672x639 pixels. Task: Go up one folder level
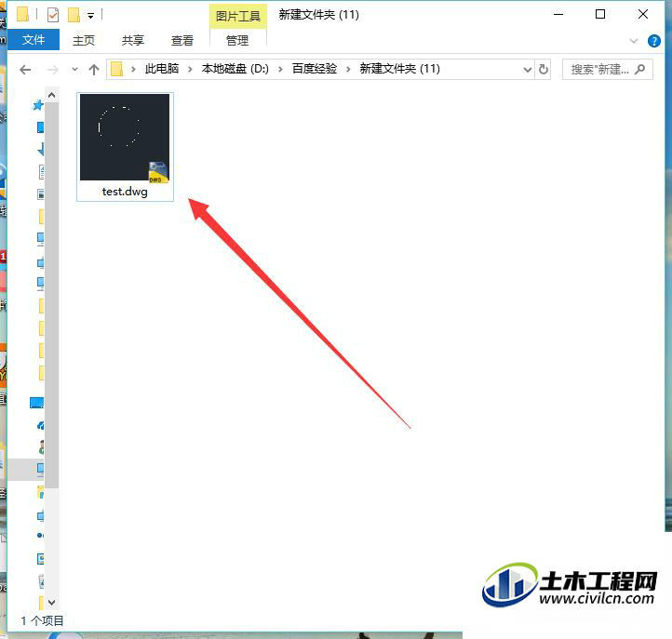coord(94,69)
